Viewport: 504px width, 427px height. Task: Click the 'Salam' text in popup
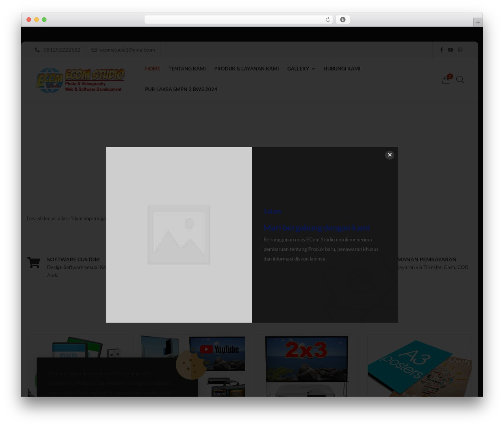[x=272, y=212]
